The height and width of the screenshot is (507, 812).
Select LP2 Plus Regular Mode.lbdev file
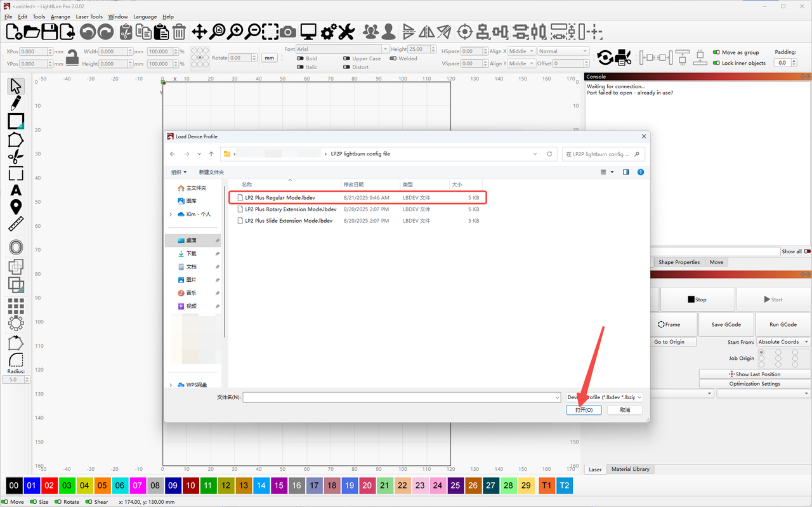pyautogui.click(x=358, y=198)
